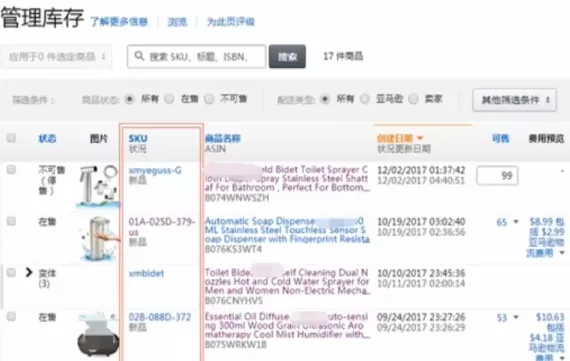Open dropdown arrow next to 53 quantity
This screenshot has width=570, height=361.
coord(515,317)
